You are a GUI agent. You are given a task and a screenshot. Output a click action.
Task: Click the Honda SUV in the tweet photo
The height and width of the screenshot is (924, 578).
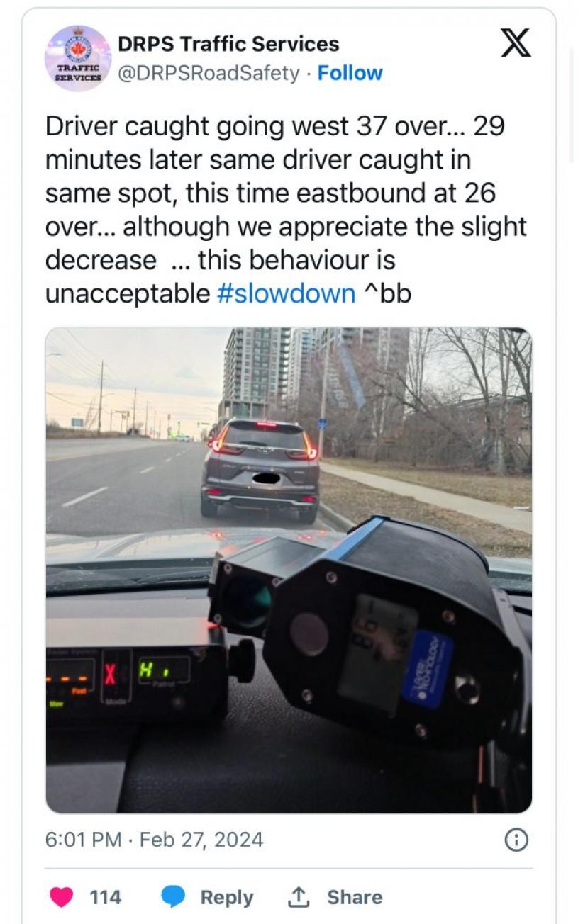click(x=261, y=468)
